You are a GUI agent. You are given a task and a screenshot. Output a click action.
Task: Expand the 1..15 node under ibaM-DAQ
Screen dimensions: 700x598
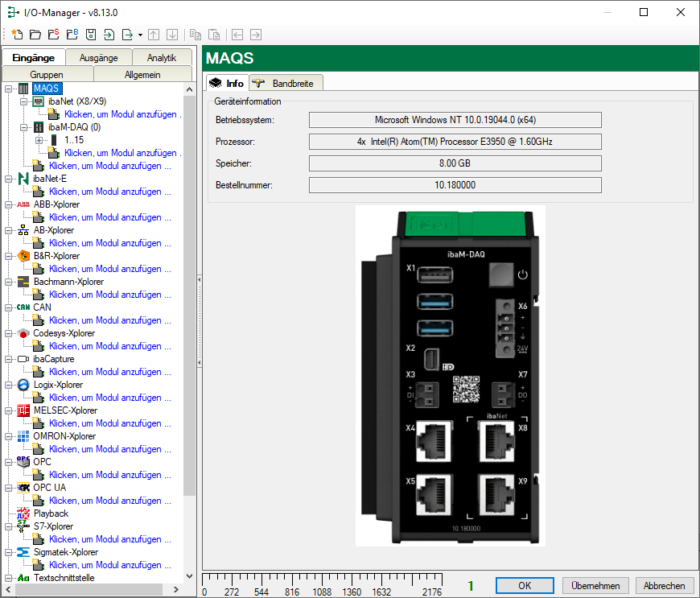coord(39,140)
